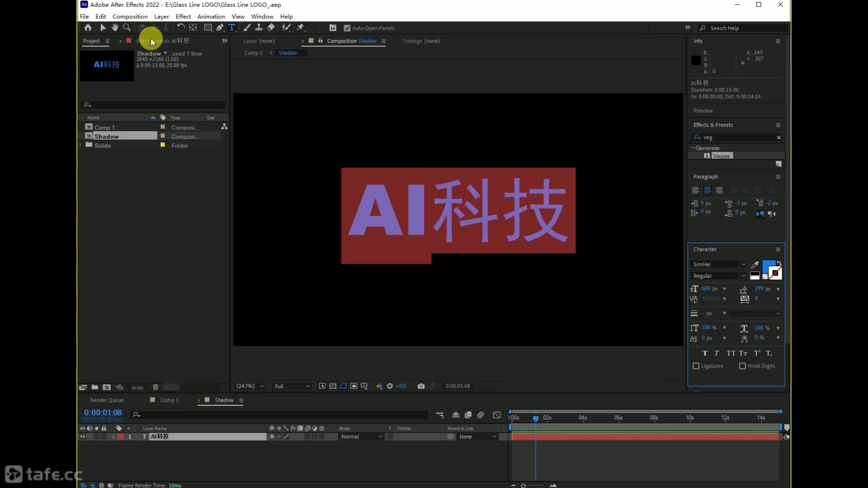Click the left align text icon

click(x=696, y=190)
